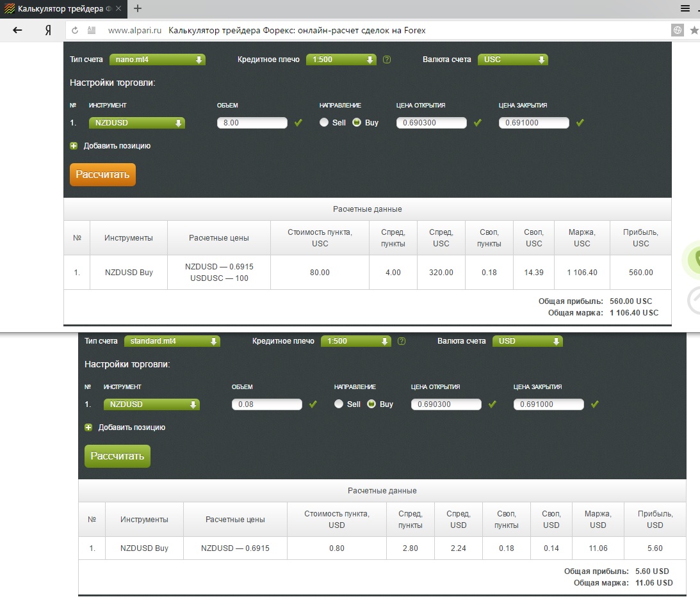Select Buy radio in top calculator

pyautogui.click(x=357, y=122)
